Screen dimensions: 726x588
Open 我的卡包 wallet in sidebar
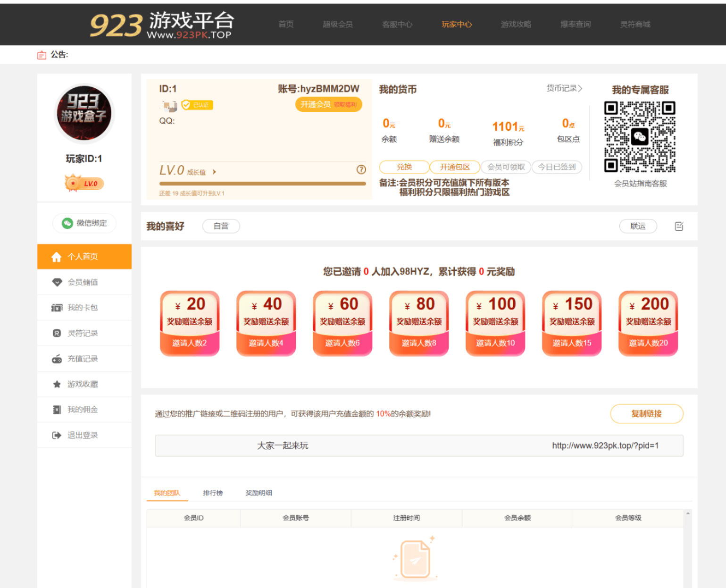pyautogui.click(x=83, y=308)
